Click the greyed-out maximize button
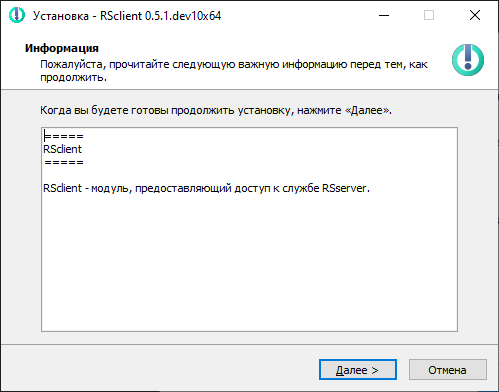The width and height of the screenshot is (499, 392). [429, 15]
